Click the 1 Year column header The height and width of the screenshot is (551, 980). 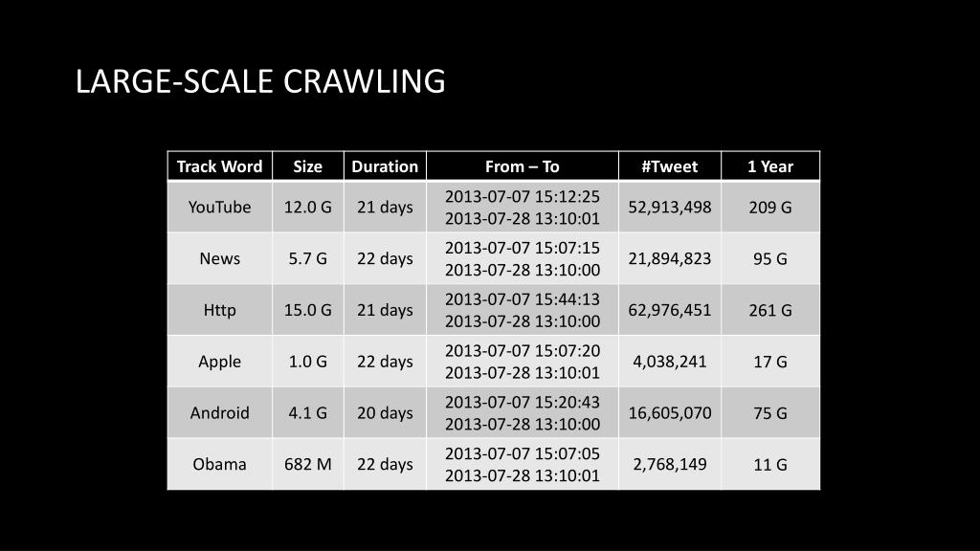pyautogui.click(x=770, y=166)
